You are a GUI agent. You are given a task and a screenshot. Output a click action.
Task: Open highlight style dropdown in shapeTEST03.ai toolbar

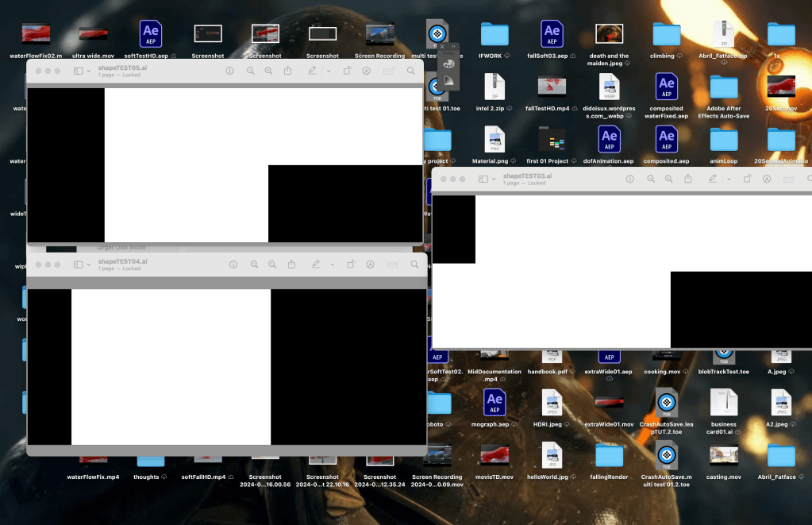[730, 180]
